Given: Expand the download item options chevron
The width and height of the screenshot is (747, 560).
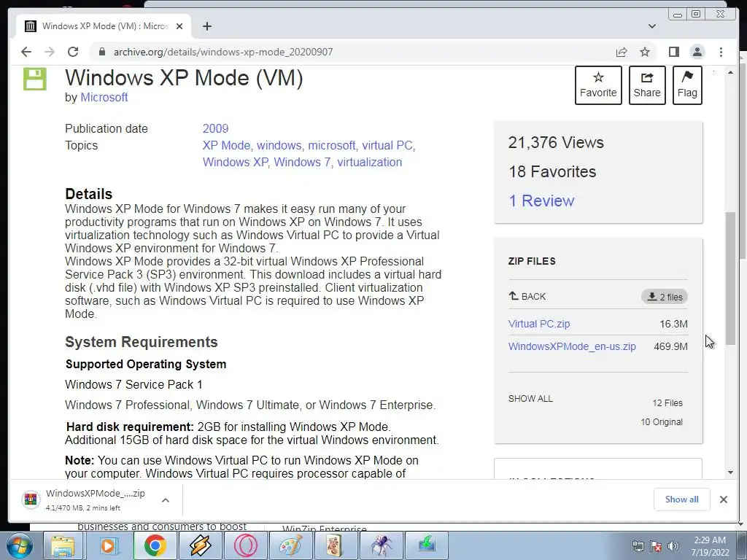Looking at the screenshot, I should click(166, 500).
